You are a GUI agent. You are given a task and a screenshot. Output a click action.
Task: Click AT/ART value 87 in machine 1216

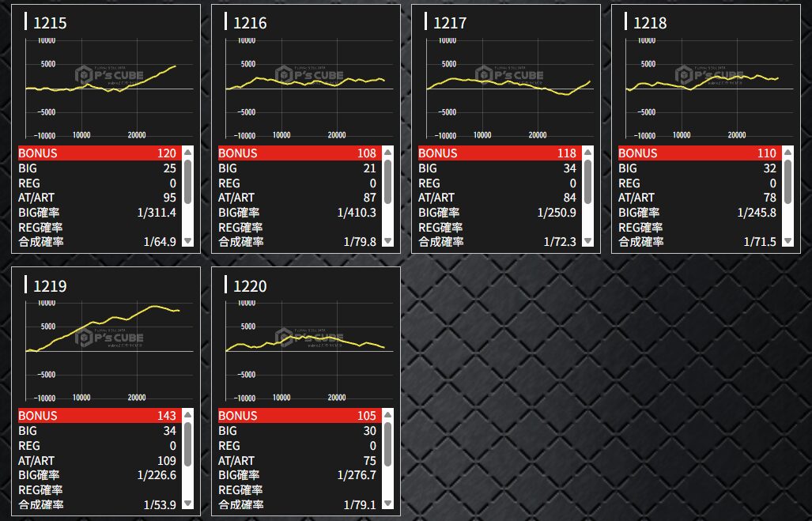(x=370, y=198)
